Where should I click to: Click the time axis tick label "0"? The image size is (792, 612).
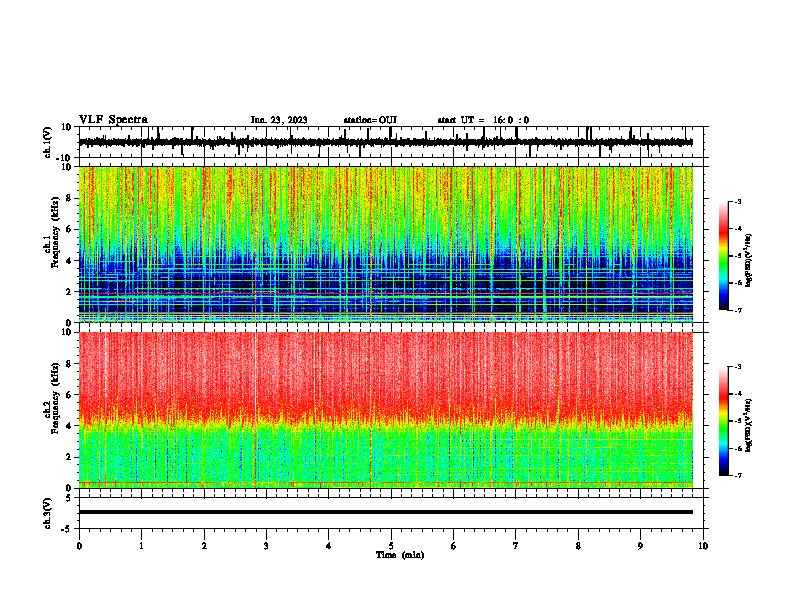click(x=79, y=546)
